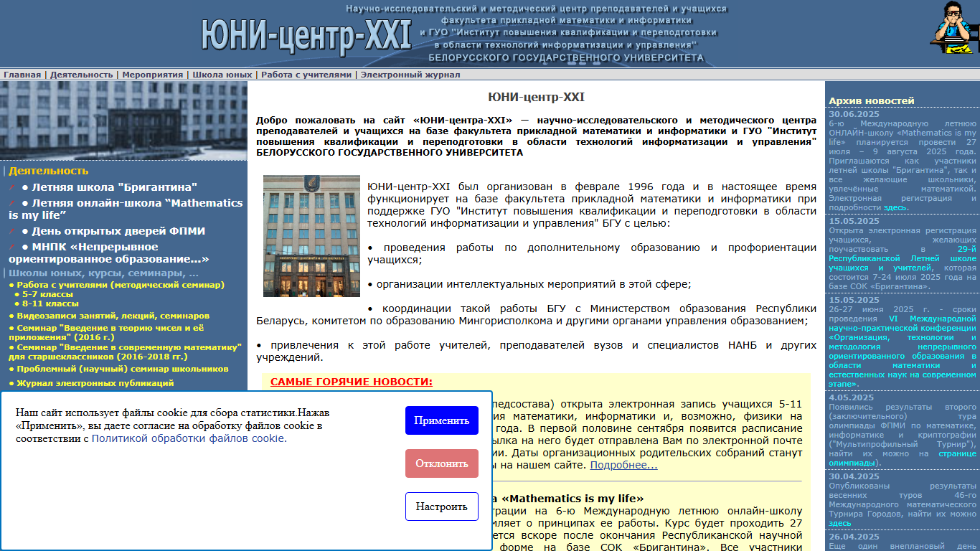Click the centered ЮНИ-центр-XXI page title

[x=536, y=98]
